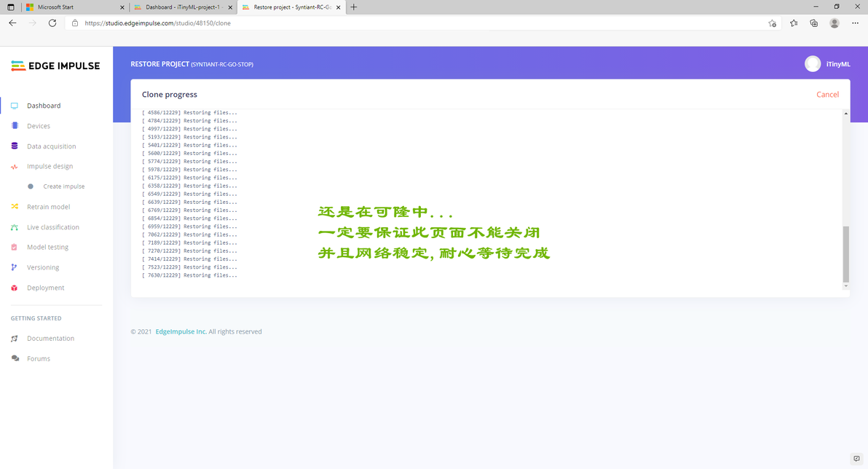Open the EdgeImpulse Inc. footer link

click(x=181, y=331)
